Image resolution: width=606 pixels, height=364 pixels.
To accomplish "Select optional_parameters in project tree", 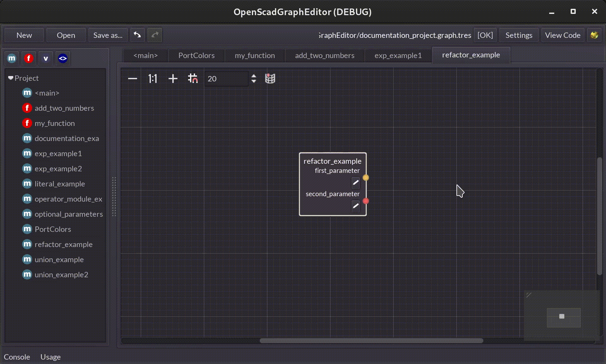I will [68, 214].
